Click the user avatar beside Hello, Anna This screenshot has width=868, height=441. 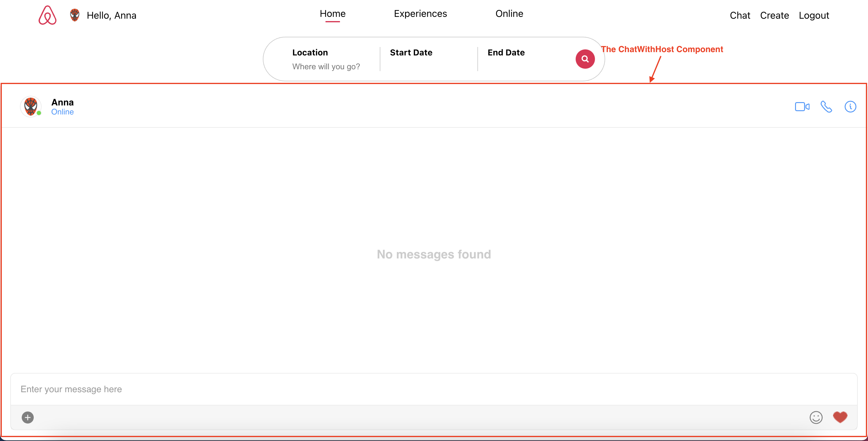74,15
